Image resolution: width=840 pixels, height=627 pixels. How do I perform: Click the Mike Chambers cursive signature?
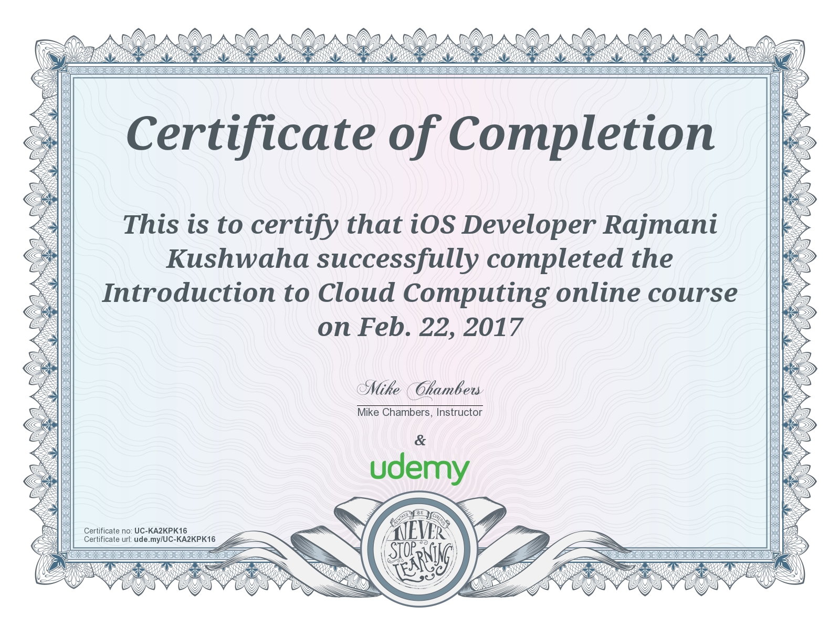tap(419, 390)
